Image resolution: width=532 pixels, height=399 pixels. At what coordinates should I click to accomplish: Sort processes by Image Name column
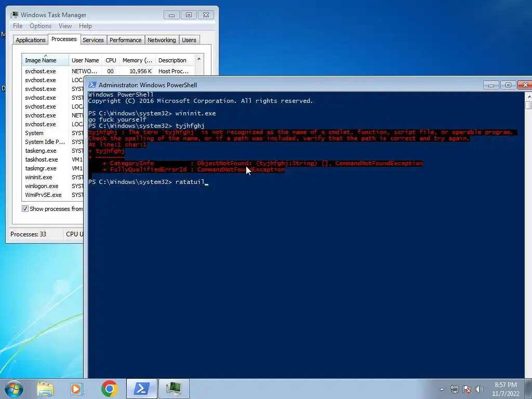(x=46, y=60)
